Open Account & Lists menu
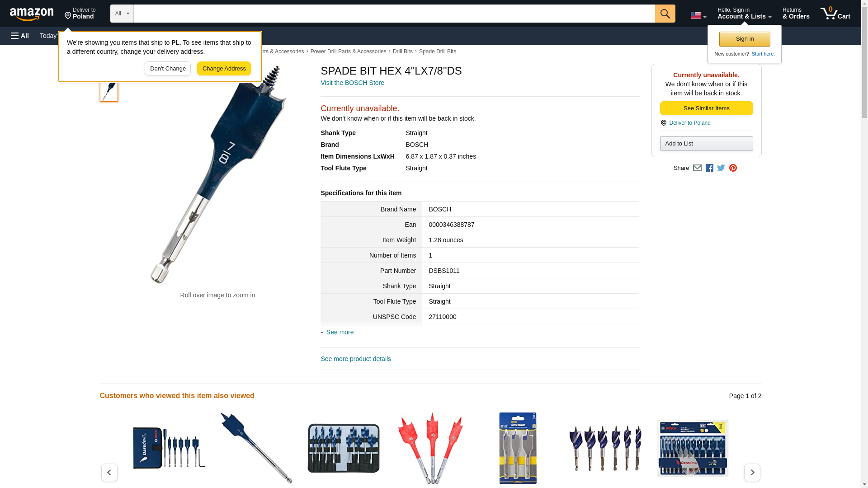 point(744,13)
